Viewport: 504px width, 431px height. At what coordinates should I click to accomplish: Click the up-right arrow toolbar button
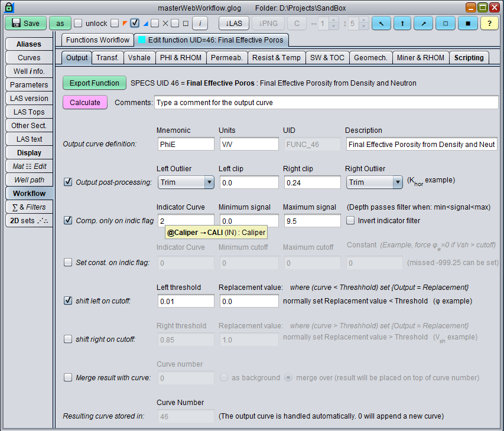pyautogui.click(x=424, y=23)
